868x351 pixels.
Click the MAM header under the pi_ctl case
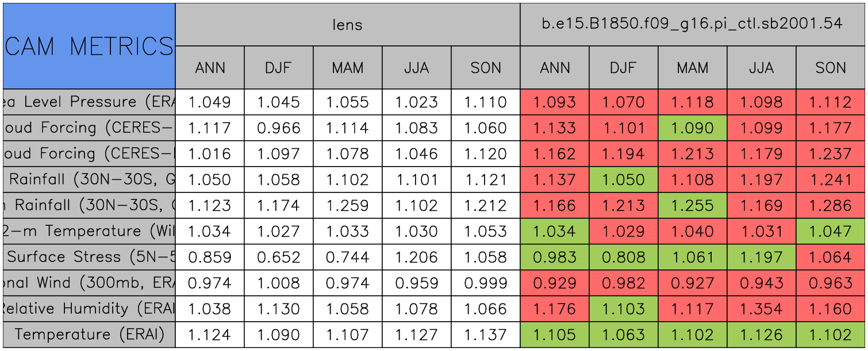[692, 68]
